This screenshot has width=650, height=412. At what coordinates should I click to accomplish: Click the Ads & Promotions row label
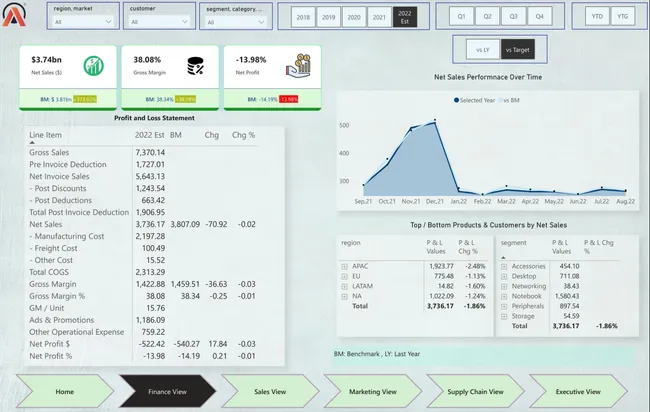point(61,320)
